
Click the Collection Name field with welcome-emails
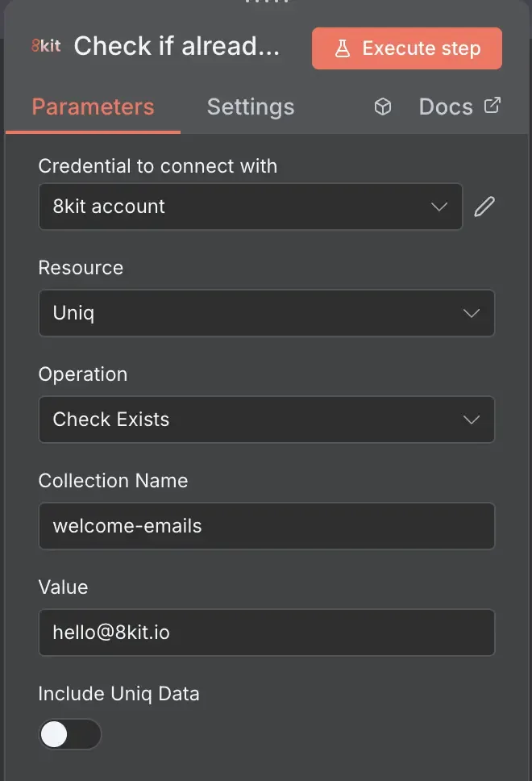267,527
